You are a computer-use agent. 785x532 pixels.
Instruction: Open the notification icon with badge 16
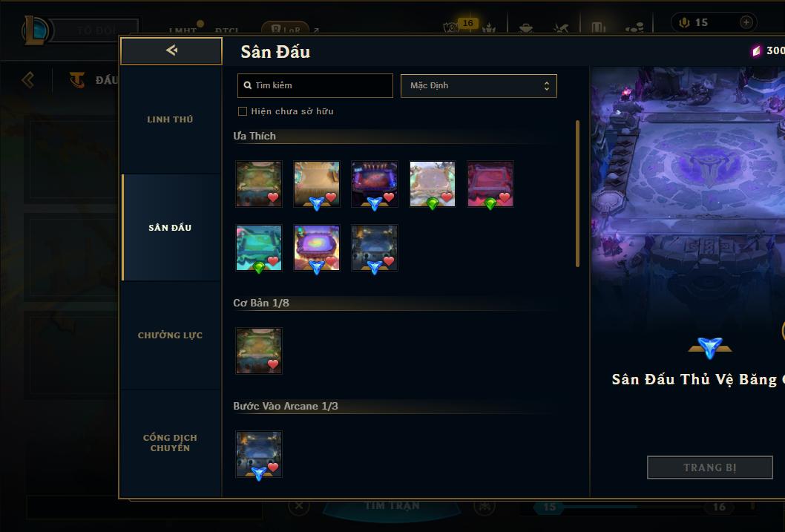tap(453, 25)
